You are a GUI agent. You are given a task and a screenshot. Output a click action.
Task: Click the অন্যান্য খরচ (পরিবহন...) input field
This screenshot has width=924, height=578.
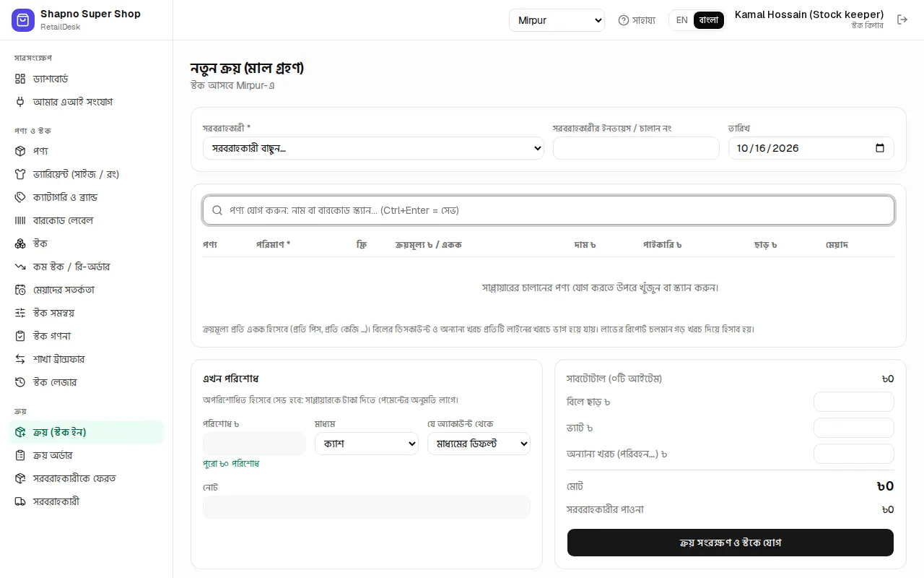[x=854, y=454]
